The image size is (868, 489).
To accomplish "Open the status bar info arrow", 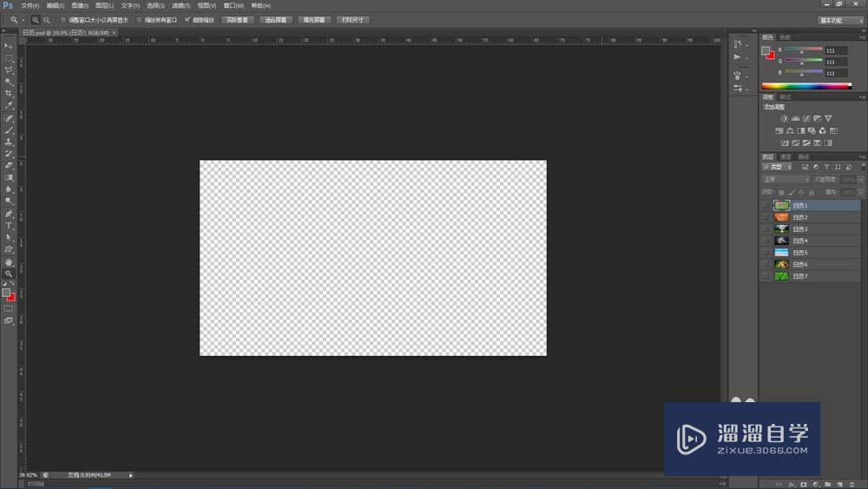I will tap(131, 475).
